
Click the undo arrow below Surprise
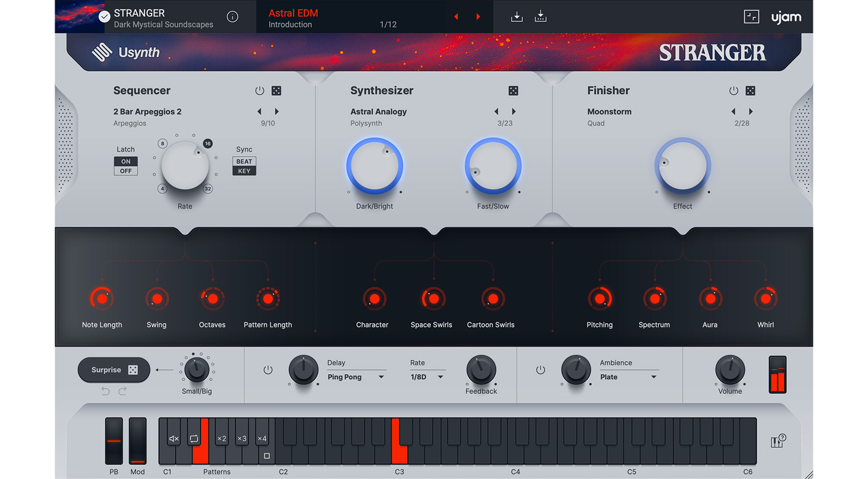[105, 391]
